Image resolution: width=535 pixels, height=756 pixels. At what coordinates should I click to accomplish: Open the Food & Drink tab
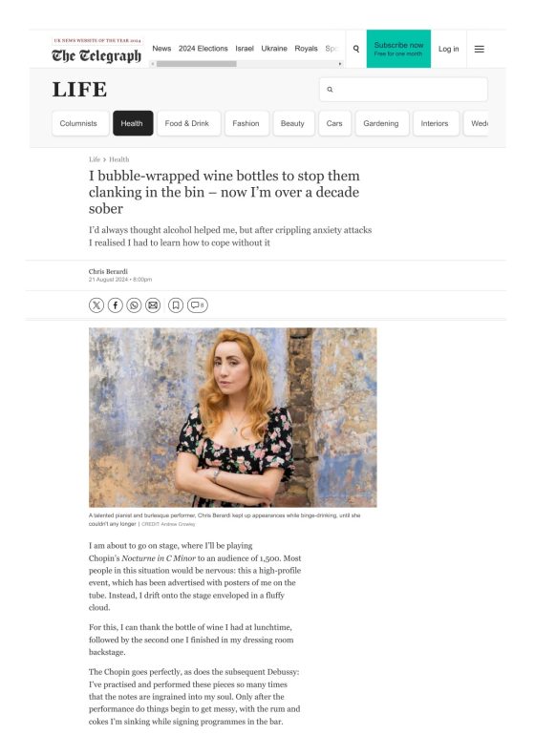pyautogui.click(x=186, y=123)
